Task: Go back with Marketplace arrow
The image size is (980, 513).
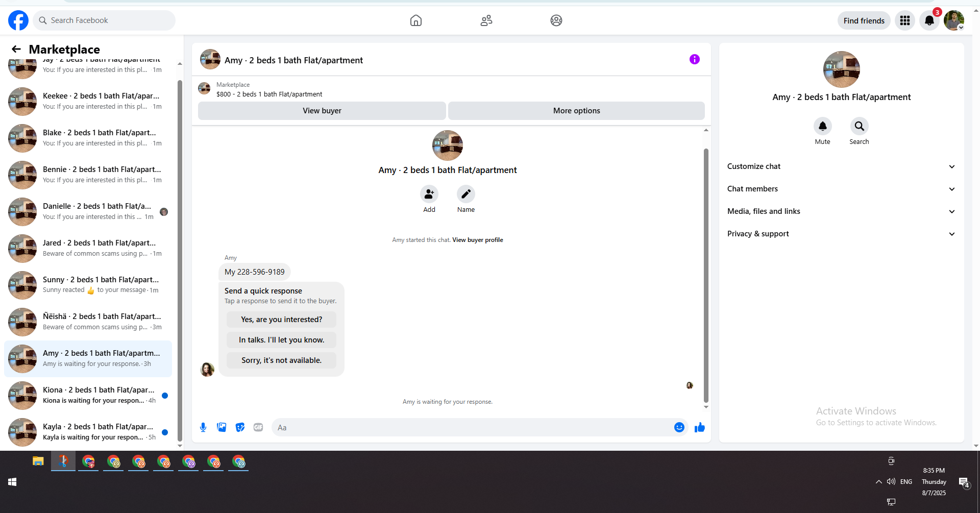Action: click(16, 49)
